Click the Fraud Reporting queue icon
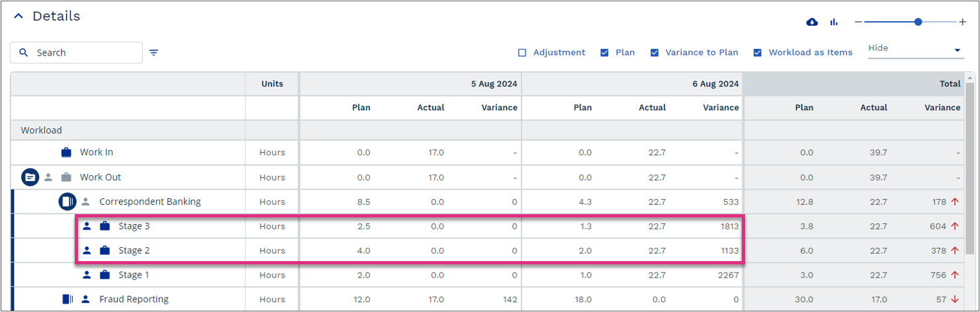980x312 pixels. click(x=67, y=299)
